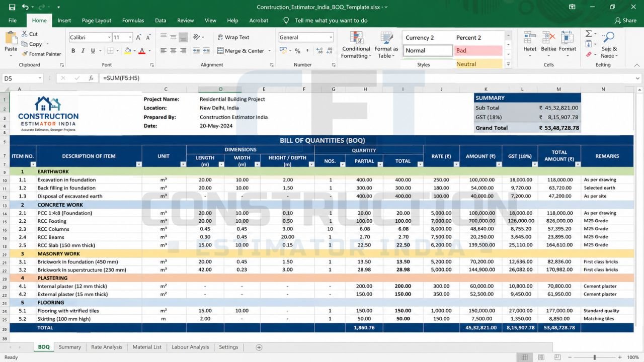Click the Fill Color yellow swatch
This screenshot has width=644, height=362.
point(128,51)
